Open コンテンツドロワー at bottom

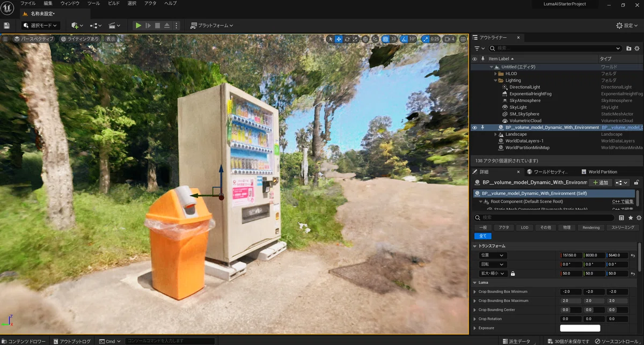24,341
